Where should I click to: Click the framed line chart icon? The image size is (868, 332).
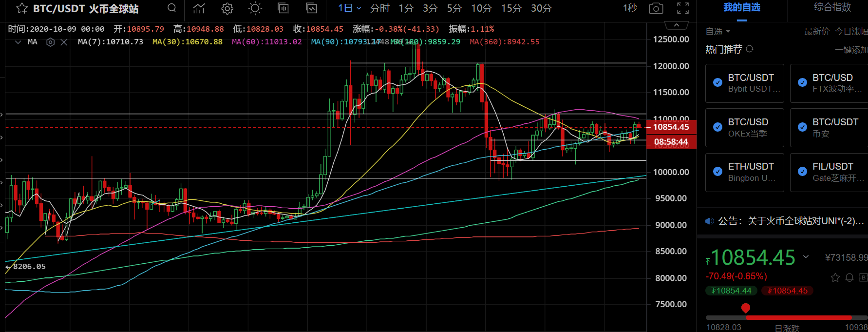click(312, 8)
